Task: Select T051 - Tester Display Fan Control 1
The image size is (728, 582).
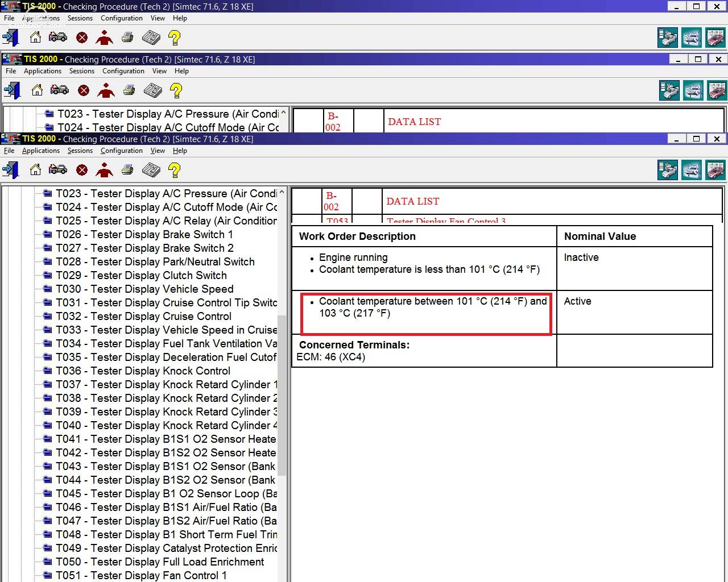Action: 141,575
